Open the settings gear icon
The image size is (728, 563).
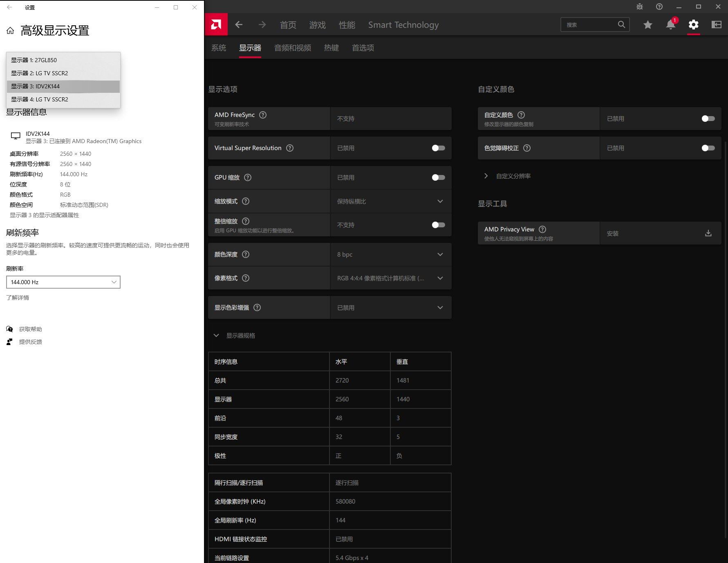693,25
